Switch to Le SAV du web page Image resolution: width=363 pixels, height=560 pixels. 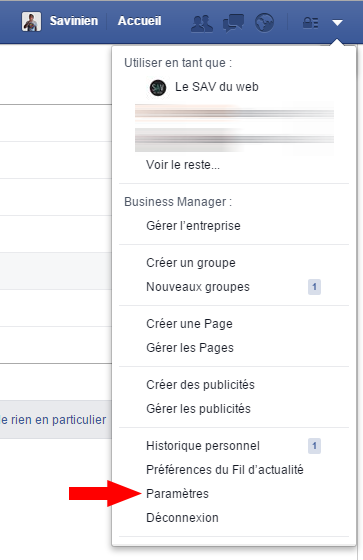[x=217, y=87]
